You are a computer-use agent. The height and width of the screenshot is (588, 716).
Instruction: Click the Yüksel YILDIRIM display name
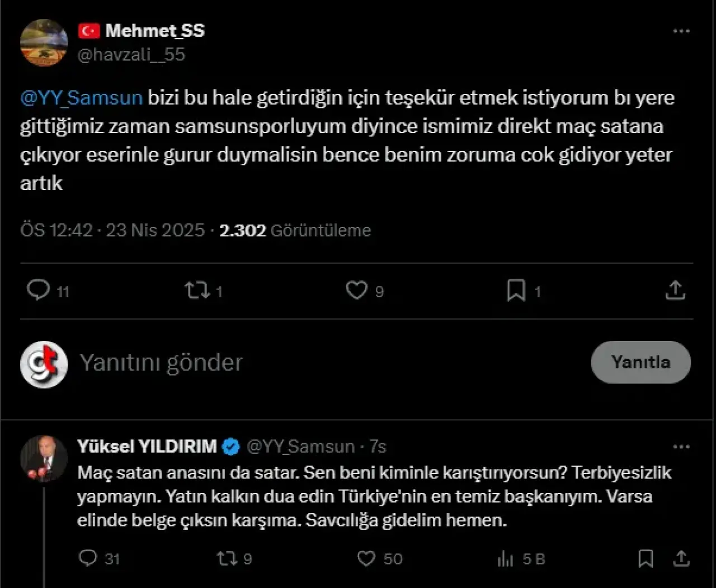coord(147,447)
